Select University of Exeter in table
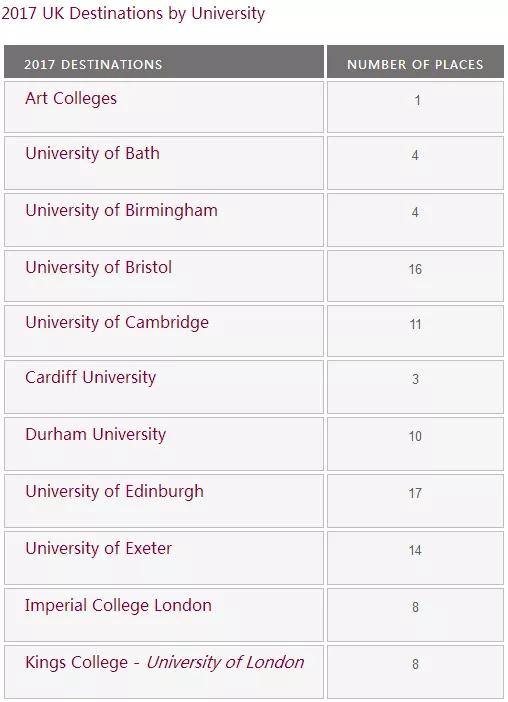 [x=98, y=548]
